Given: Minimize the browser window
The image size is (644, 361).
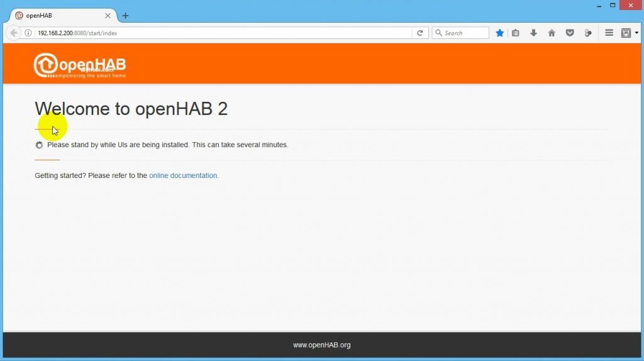Looking at the screenshot, I should 599,5.
